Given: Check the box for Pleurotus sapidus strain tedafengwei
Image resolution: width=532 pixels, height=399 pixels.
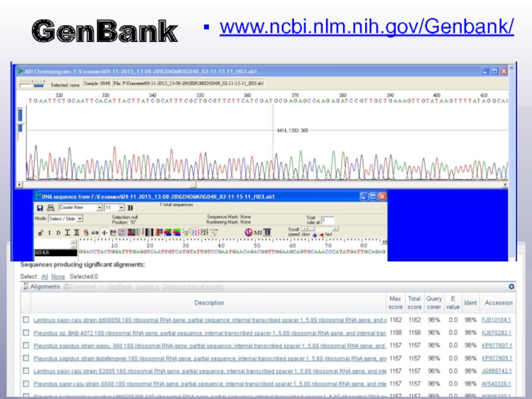Looking at the screenshot, I should (26, 358).
